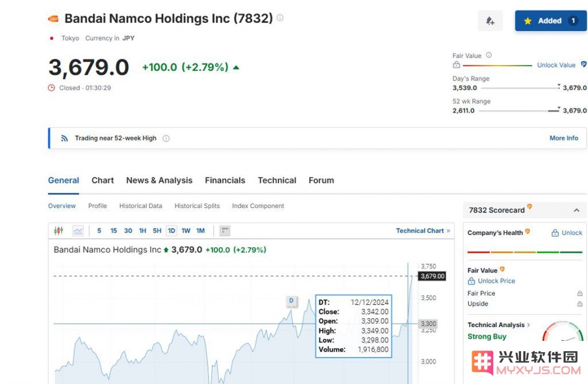This screenshot has height=384, width=588.
Task: Switch to the Forum tab
Action: pos(322,181)
